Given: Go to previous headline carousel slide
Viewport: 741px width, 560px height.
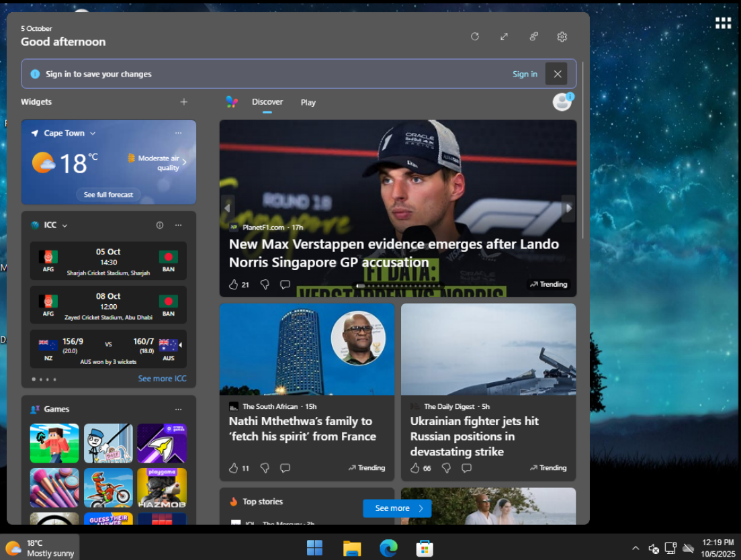Looking at the screenshot, I should 227,208.
